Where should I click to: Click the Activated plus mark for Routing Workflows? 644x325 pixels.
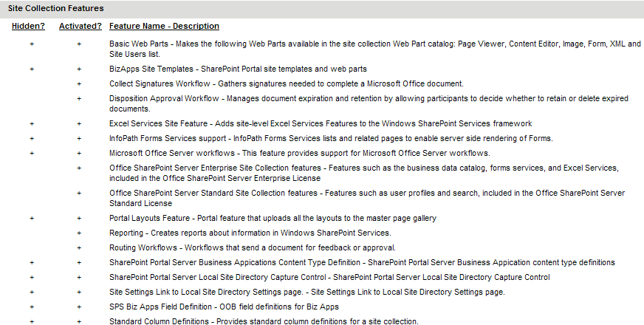pos(80,247)
